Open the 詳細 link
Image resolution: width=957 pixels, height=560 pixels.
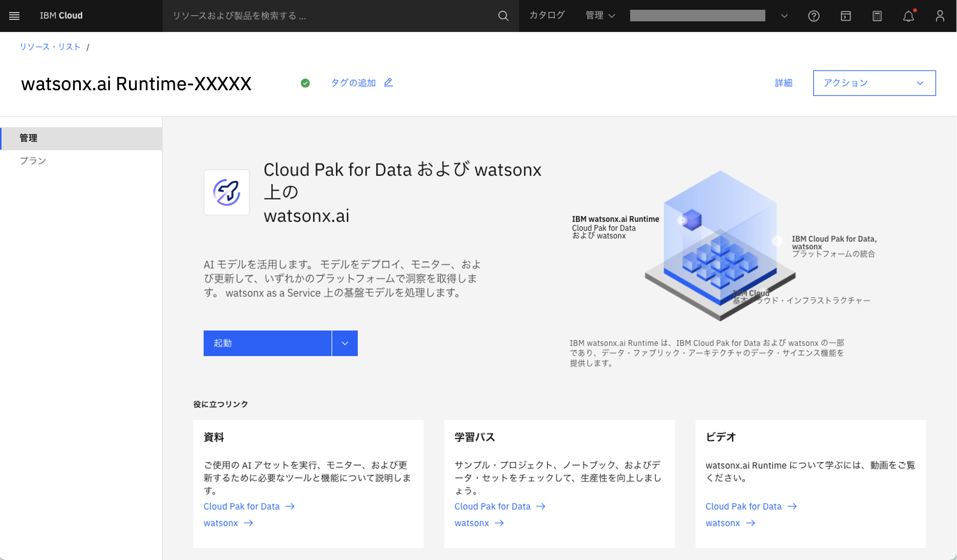point(783,83)
